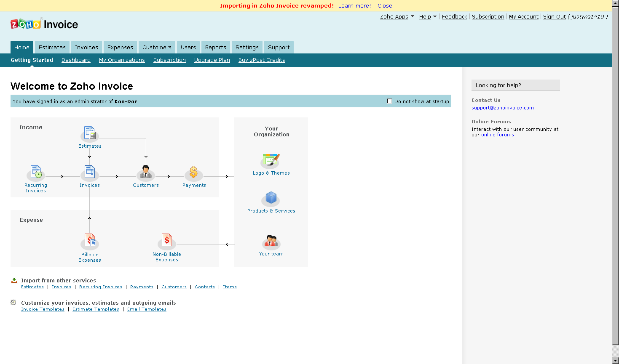
Task: Open Subscription in the teal submenu bar
Action: (x=169, y=60)
